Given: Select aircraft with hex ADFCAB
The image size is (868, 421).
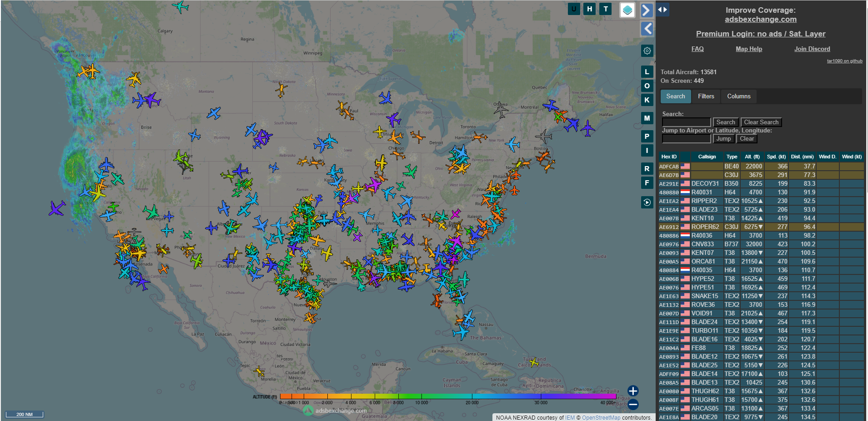Looking at the screenshot, I should [761, 166].
